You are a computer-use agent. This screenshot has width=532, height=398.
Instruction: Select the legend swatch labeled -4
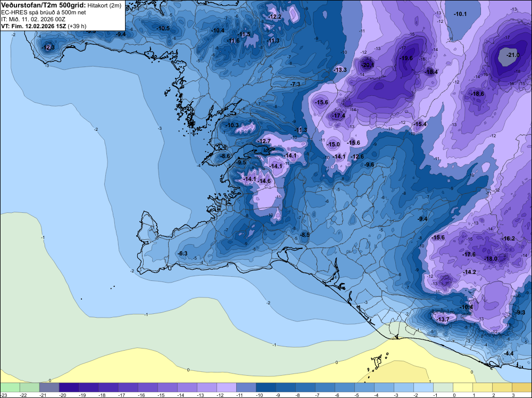(384, 387)
